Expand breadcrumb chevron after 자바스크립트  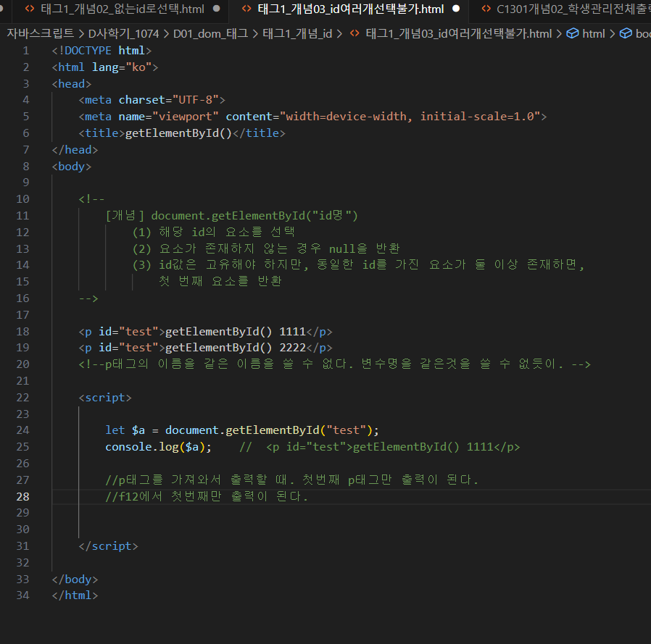81,34
